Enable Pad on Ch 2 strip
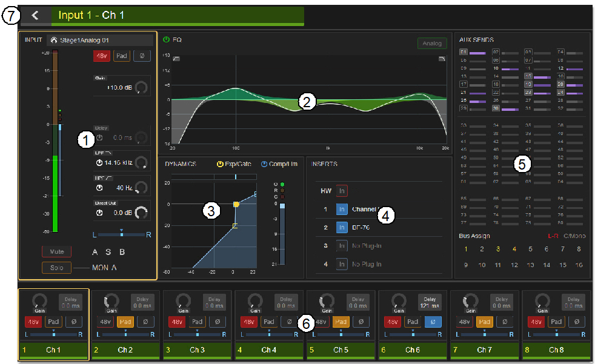Viewport: 595px width, 364px height. [x=125, y=322]
